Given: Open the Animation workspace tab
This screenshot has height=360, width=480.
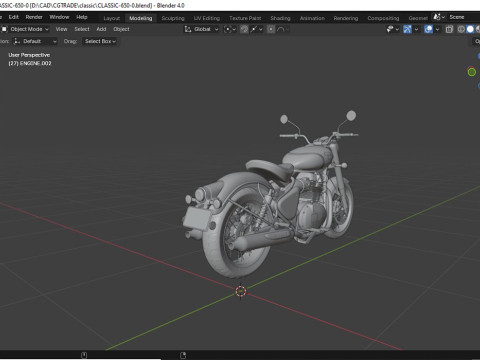Looking at the screenshot, I should pos(312,18).
